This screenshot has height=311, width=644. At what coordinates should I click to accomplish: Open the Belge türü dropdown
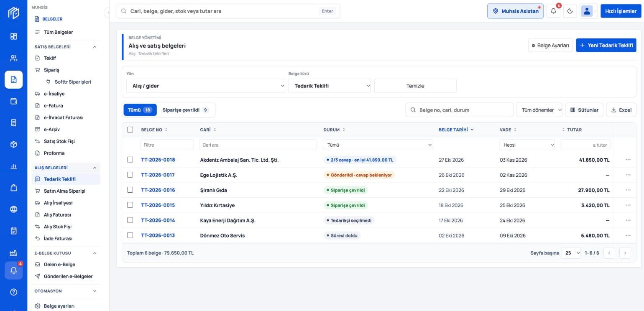tap(330, 86)
